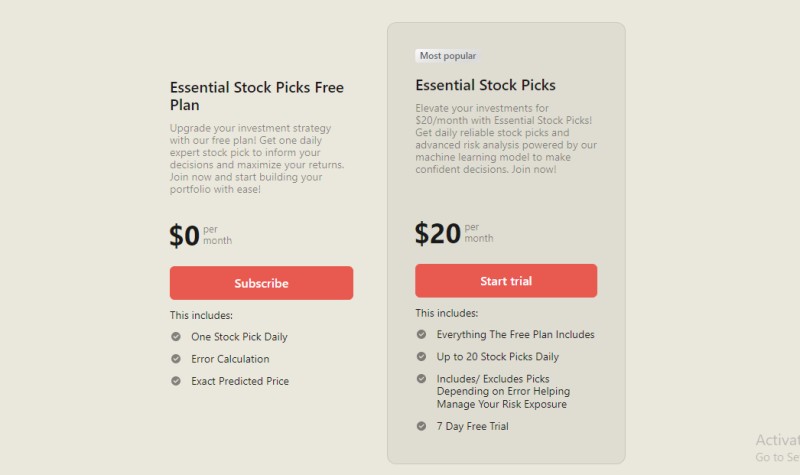Select the Essential Stock Picks Free Plan heading
This screenshot has width=800, height=475.
257,96
